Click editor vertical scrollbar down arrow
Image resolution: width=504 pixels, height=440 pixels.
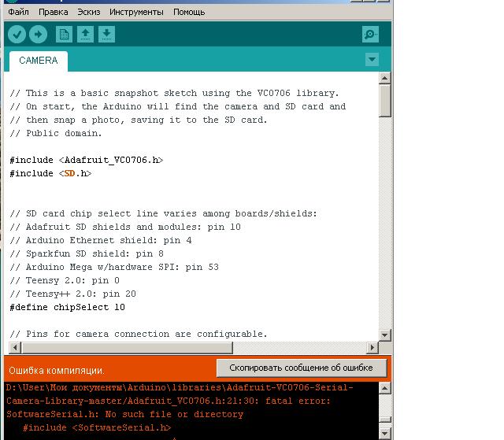tap(385, 335)
